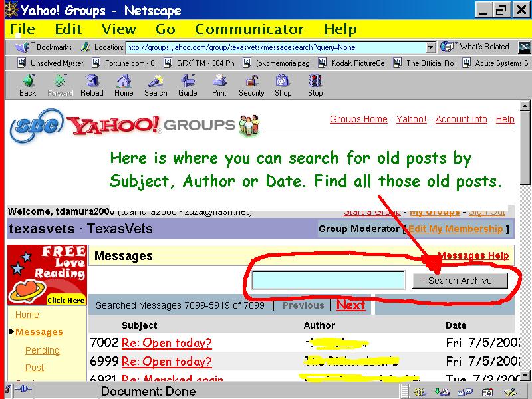The width and height of the screenshot is (532, 399).
Task: Click the Author column header
Action: tap(319, 325)
